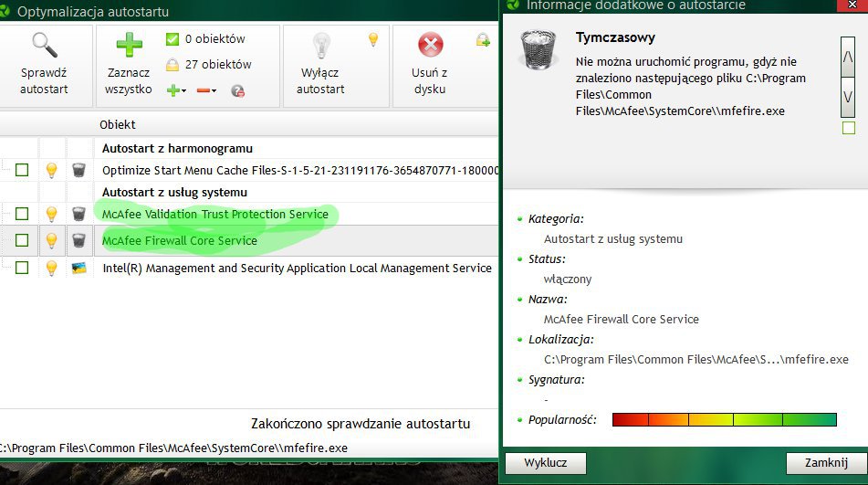Click the gray help question mark icon
Image resolution: width=868 pixels, height=485 pixels.
(238, 90)
